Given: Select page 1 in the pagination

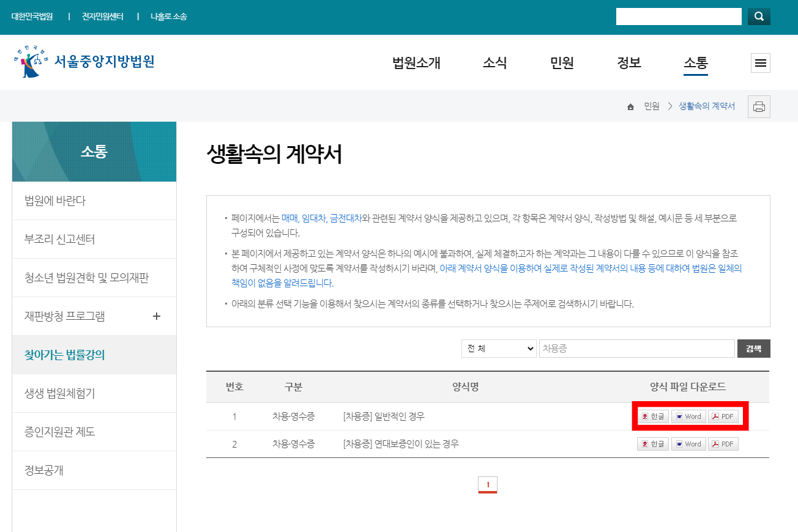Looking at the screenshot, I should coord(488,484).
